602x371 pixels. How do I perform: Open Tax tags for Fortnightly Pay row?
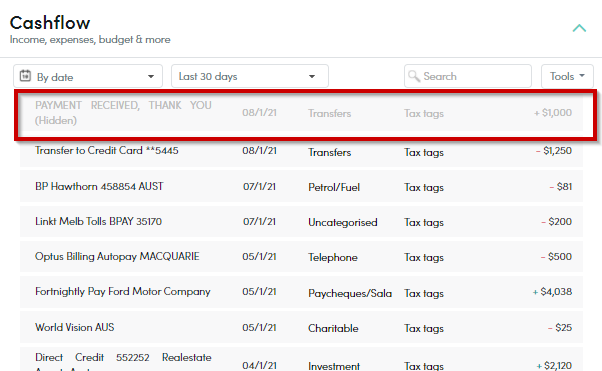[423, 293]
